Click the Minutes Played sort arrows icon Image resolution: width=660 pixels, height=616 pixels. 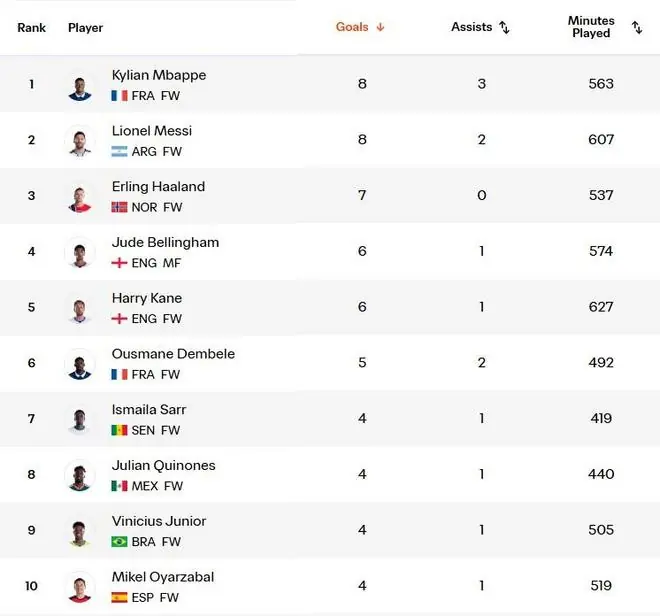pyautogui.click(x=637, y=27)
